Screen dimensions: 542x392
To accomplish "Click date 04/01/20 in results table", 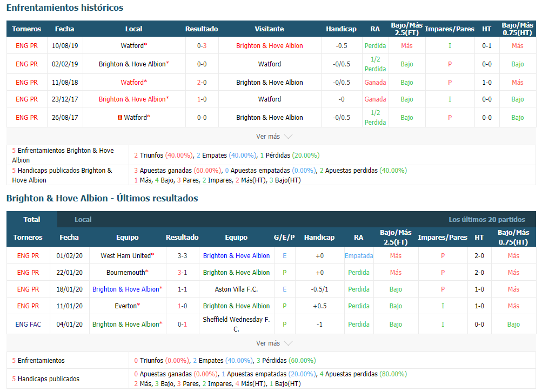I will point(70,325).
